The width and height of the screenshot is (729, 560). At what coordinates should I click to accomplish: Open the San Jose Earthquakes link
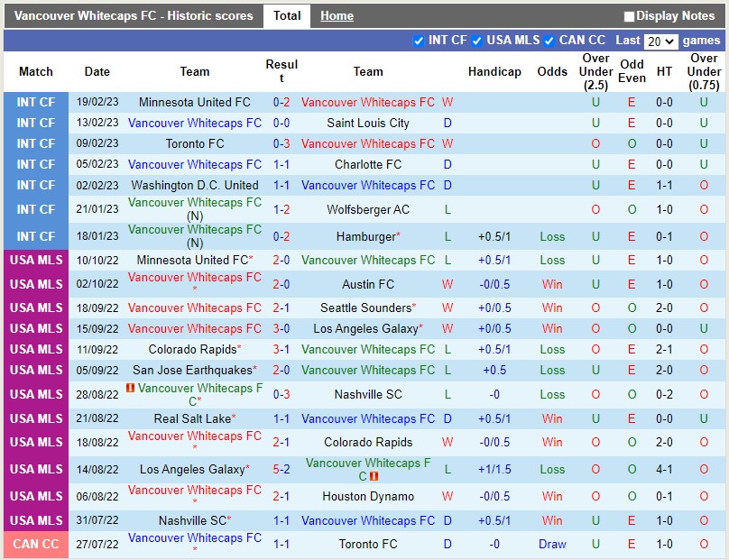click(x=192, y=371)
